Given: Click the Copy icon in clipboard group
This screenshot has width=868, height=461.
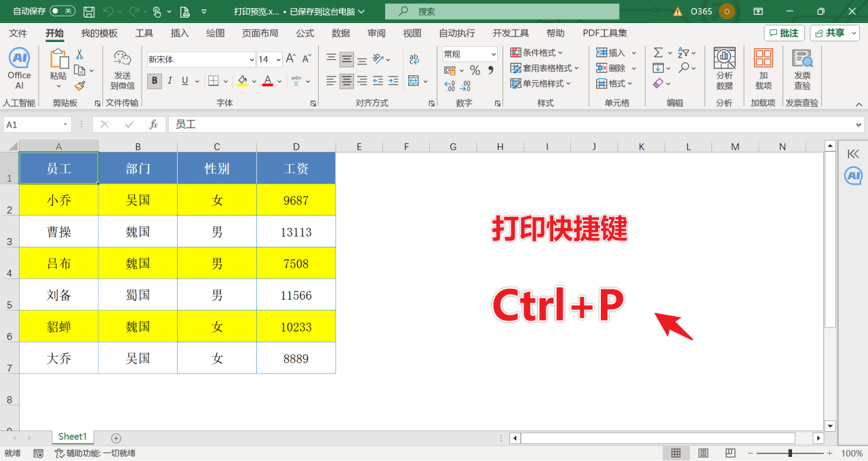Looking at the screenshot, I should pos(79,71).
